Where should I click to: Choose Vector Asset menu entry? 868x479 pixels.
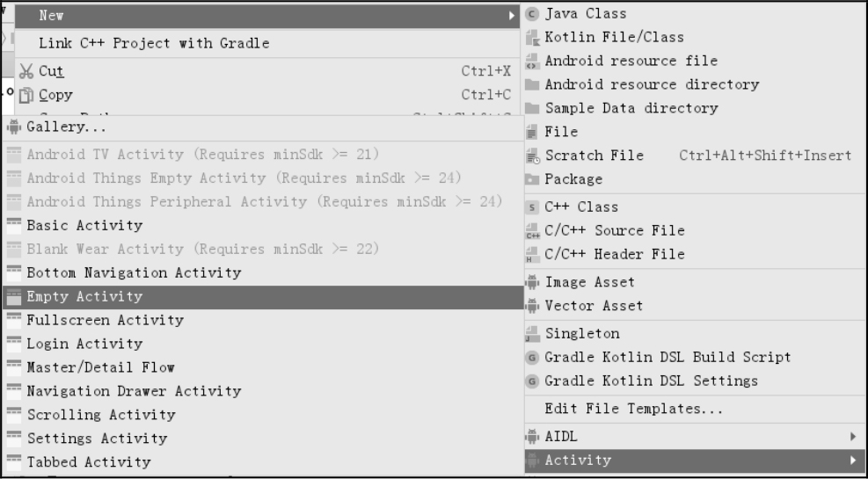click(x=594, y=306)
